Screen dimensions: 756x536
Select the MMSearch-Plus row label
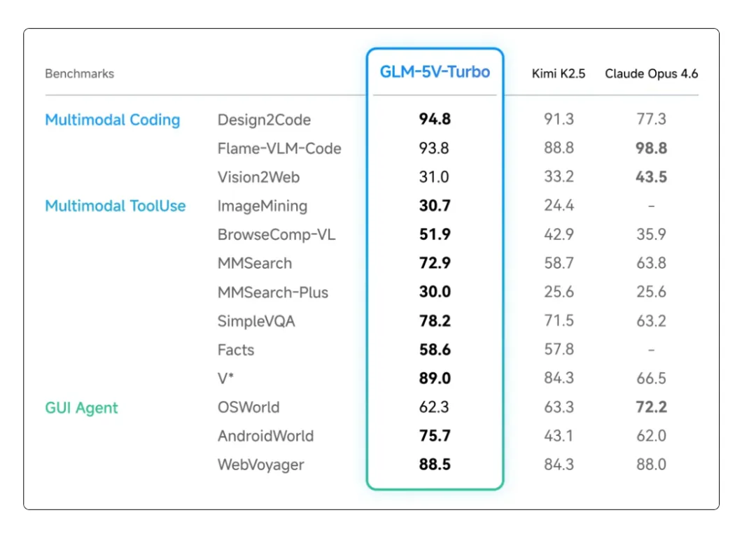tap(272, 292)
